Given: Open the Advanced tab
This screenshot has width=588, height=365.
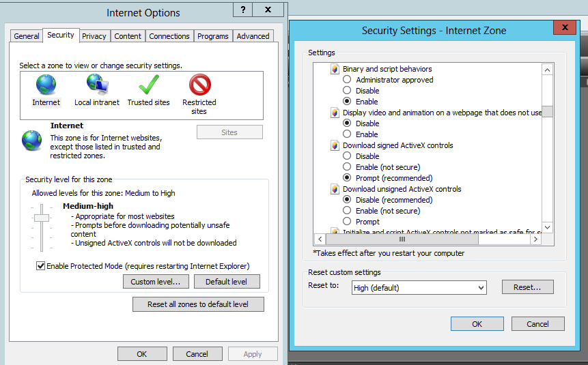Looking at the screenshot, I should 253,36.
